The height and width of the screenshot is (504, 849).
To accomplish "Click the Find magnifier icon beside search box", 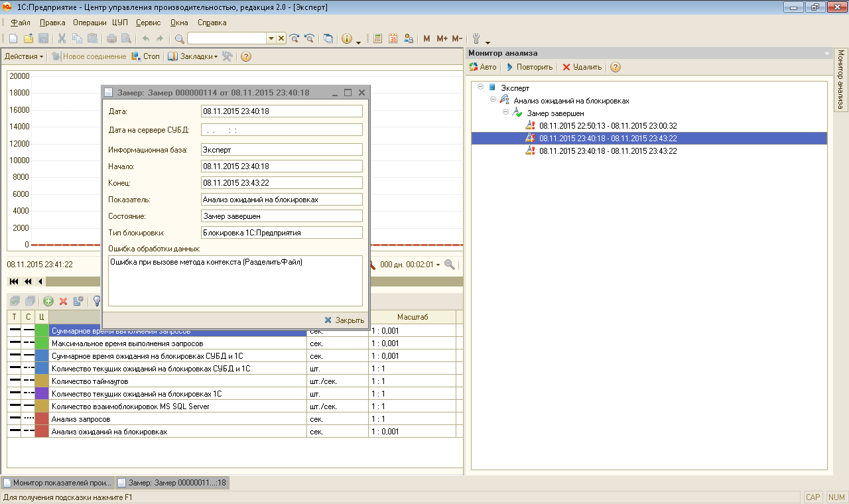I will (x=179, y=38).
